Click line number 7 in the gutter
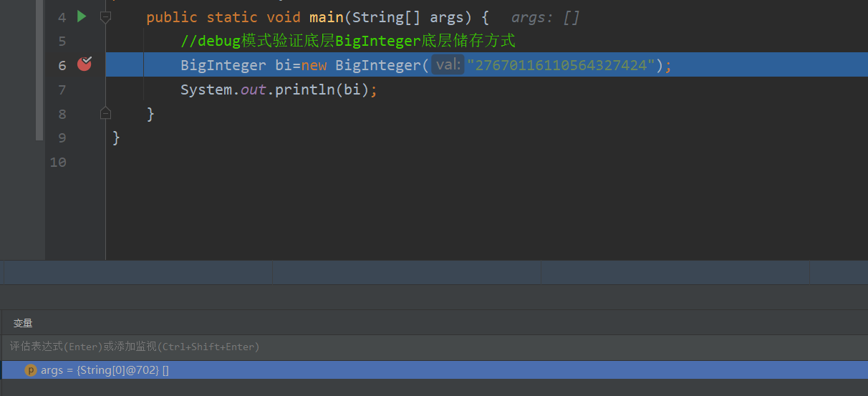The image size is (868, 396). pyautogui.click(x=62, y=90)
